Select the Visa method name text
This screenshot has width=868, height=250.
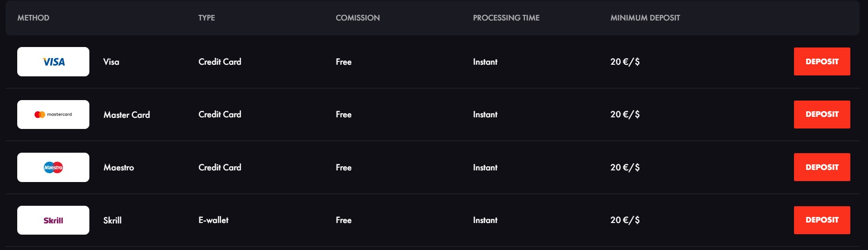click(x=111, y=62)
